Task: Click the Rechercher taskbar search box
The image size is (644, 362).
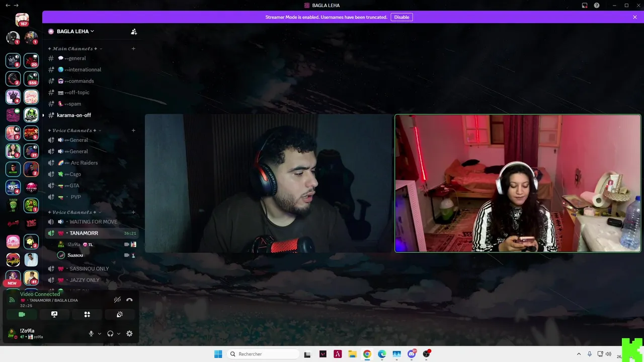Action: pyautogui.click(x=263, y=354)
